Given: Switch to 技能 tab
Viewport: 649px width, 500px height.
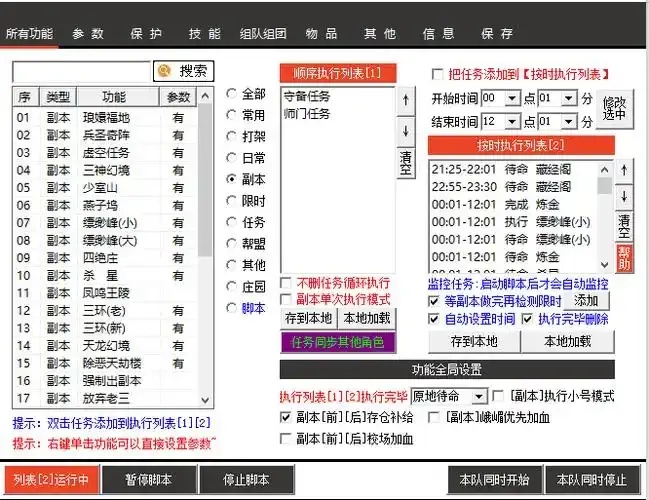Looking at the screenshot, I should pos(204,34).
